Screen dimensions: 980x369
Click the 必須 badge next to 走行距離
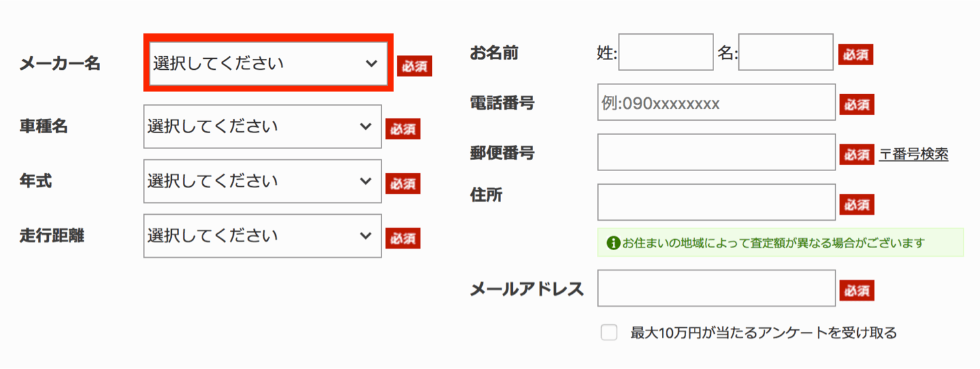point(402,238)
